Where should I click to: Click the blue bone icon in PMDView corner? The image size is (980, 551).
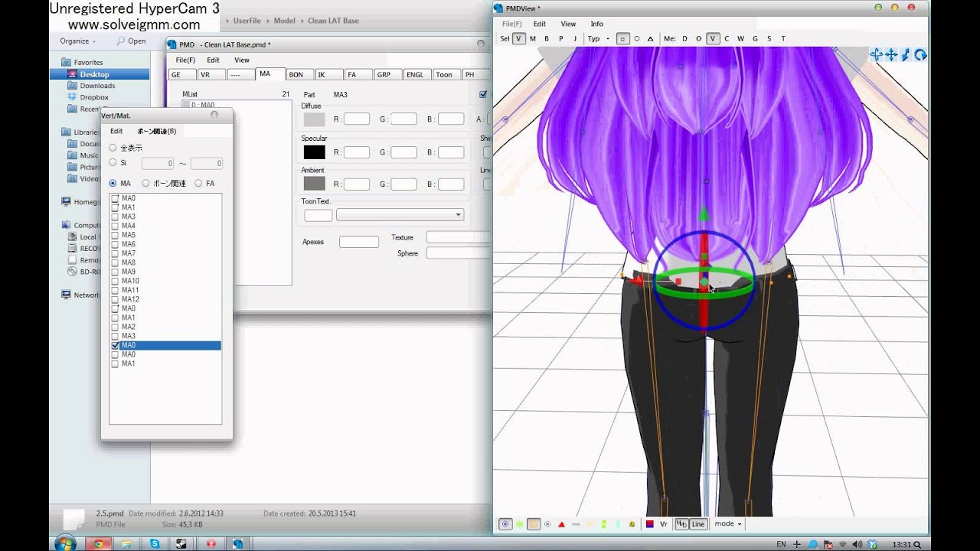(x=906, y=54)
